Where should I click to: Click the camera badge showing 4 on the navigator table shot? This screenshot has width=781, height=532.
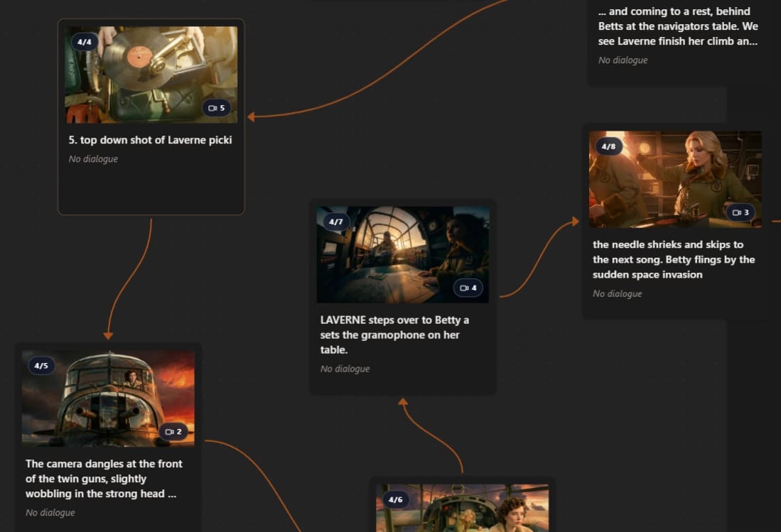pos(468,288)
